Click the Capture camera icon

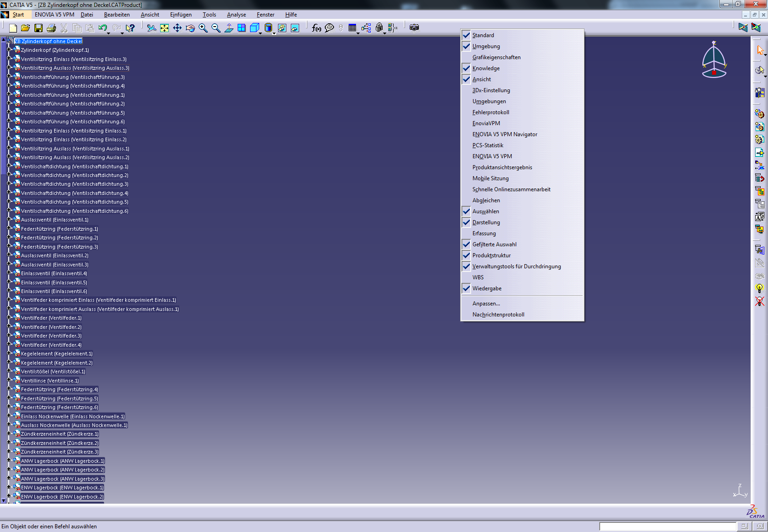click(x=414, y=28)
